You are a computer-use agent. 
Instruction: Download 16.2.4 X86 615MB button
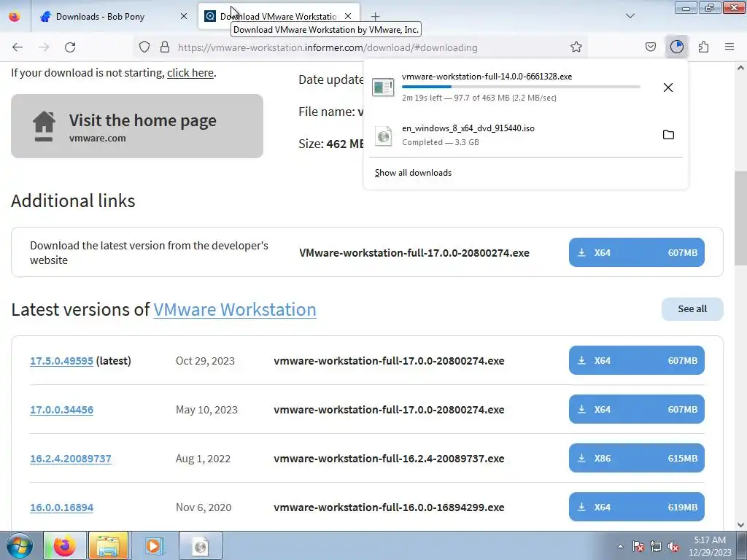(636, 458)
